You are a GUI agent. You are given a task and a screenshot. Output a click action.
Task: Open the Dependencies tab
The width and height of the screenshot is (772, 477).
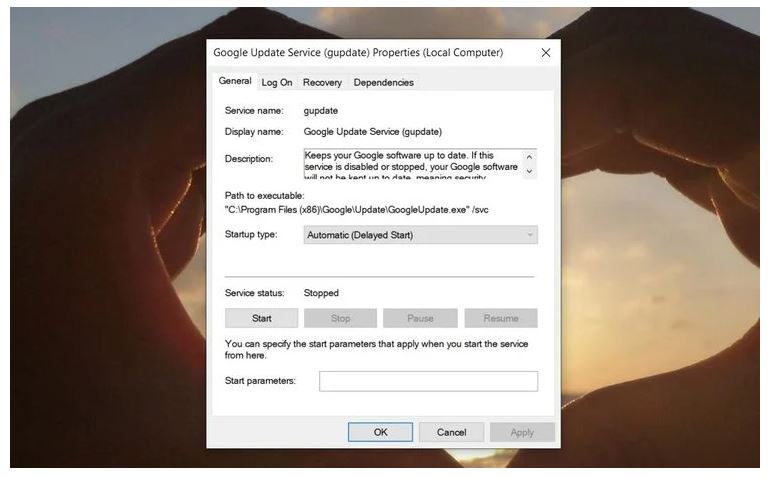pos(383,82)
